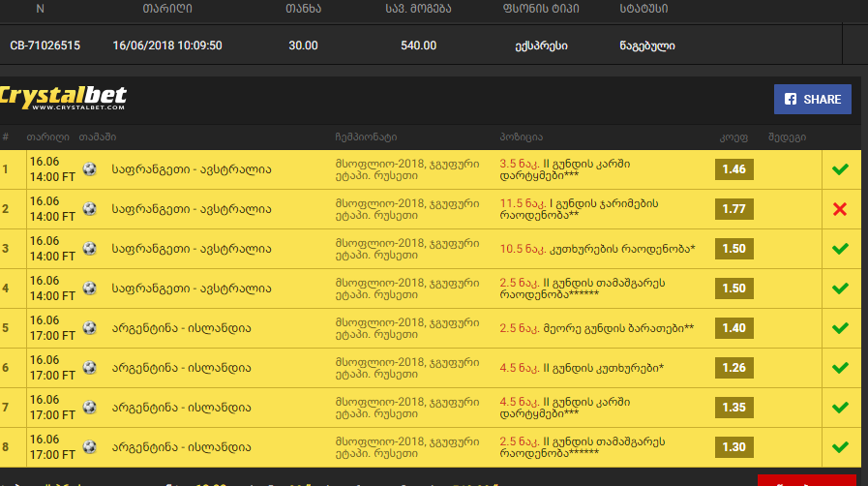Screen dimensions: 868x486
Task: Click the soccer ball icon in row 5
Action: click(x=90, y=328)
